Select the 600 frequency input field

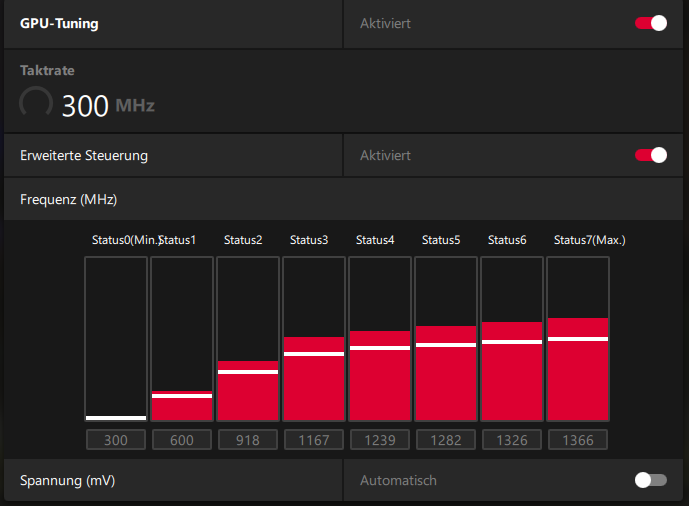(x=182, y=440)
